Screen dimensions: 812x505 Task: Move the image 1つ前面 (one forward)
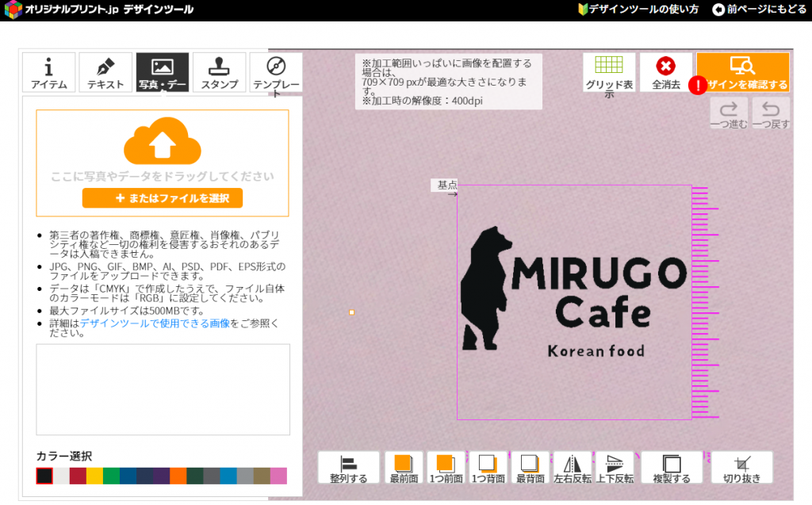click(446, 469)
